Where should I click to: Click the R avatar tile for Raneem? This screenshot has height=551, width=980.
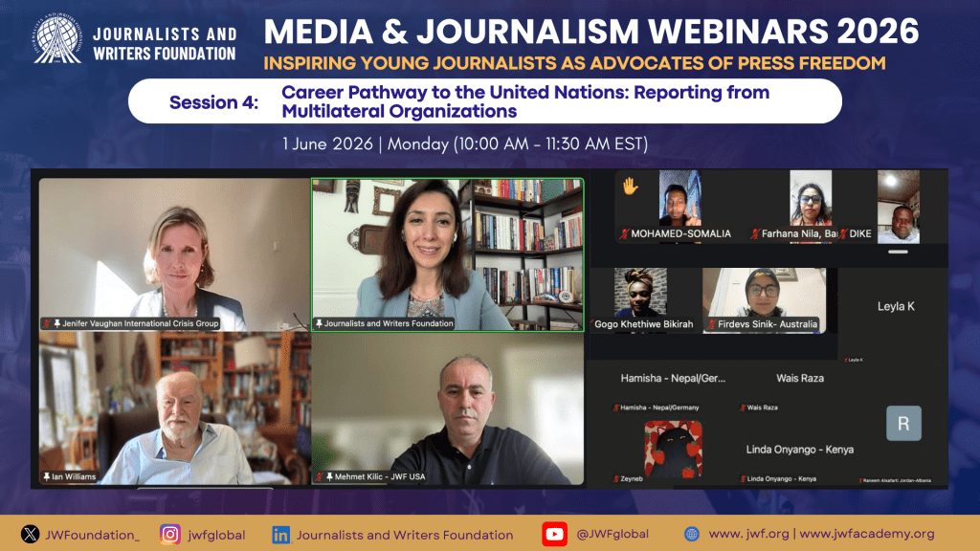pos(903,424)
